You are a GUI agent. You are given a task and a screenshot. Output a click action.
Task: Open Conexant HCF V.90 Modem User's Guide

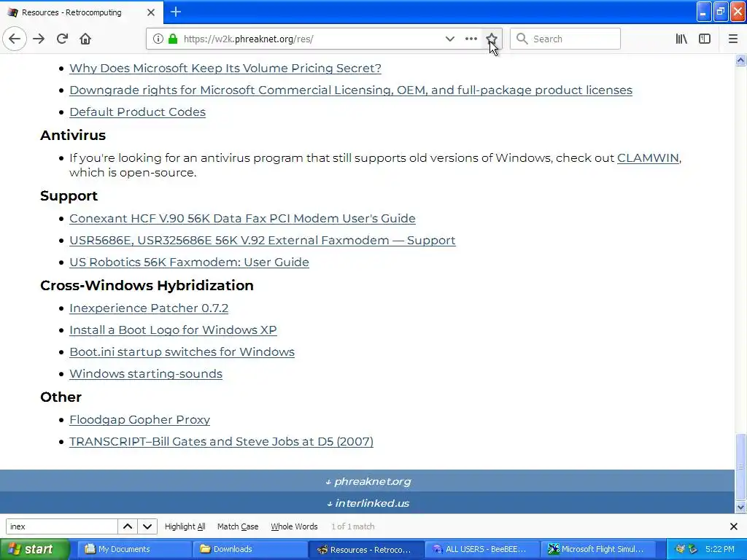click(x=242, y=218)
